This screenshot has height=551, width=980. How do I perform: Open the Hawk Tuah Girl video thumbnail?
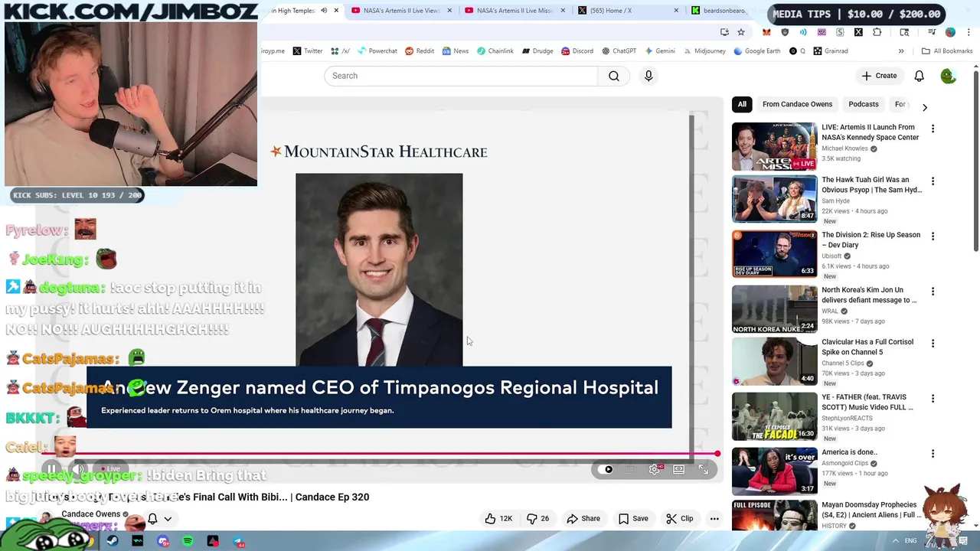coord(775,199)
